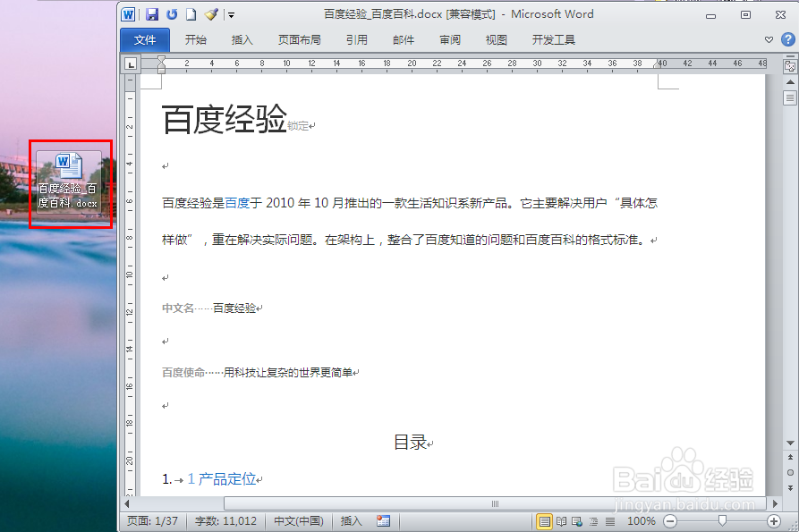Open the 文件 (File) tab
799x532 pixels.
[x=145, y=39]
